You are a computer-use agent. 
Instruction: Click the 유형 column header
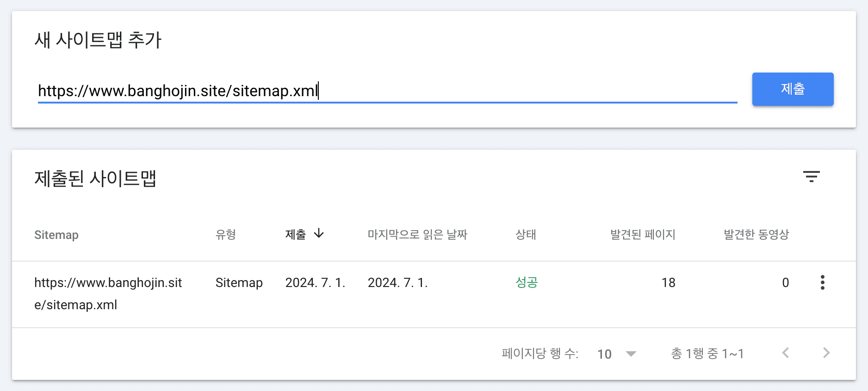click(x=226, y=235)
